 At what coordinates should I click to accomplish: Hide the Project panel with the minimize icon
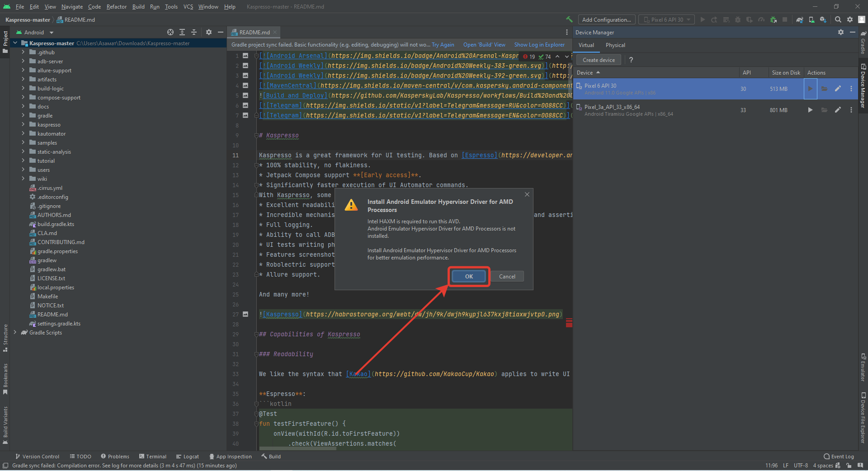221,32
